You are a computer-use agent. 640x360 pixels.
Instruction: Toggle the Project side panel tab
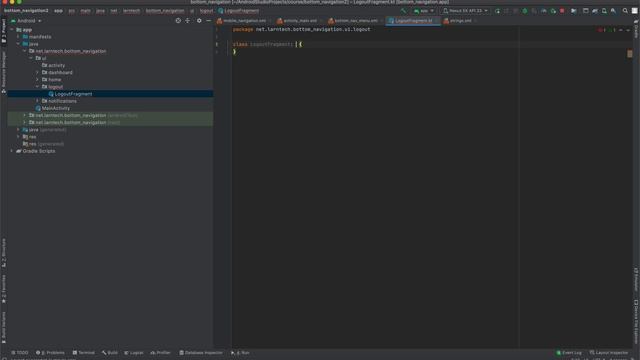(4, 31)
